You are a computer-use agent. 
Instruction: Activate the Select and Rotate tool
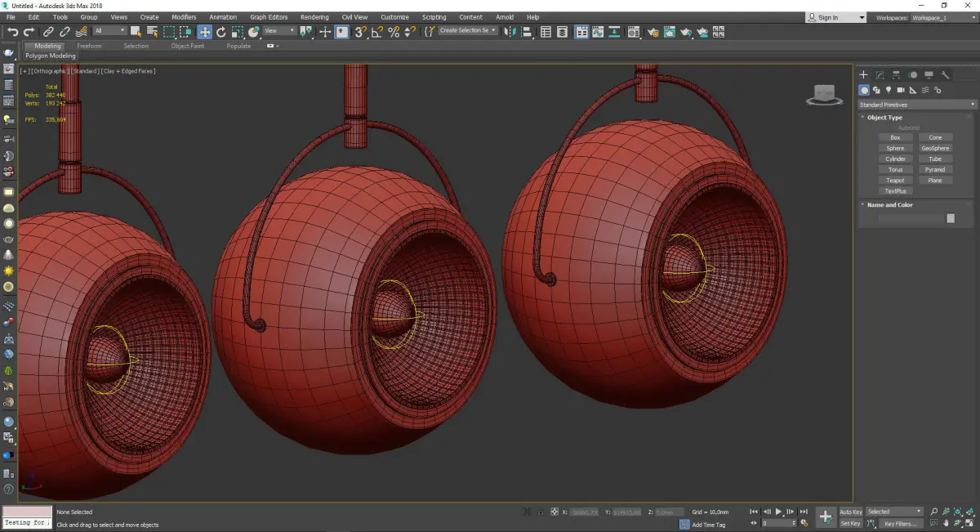point(220,32)
